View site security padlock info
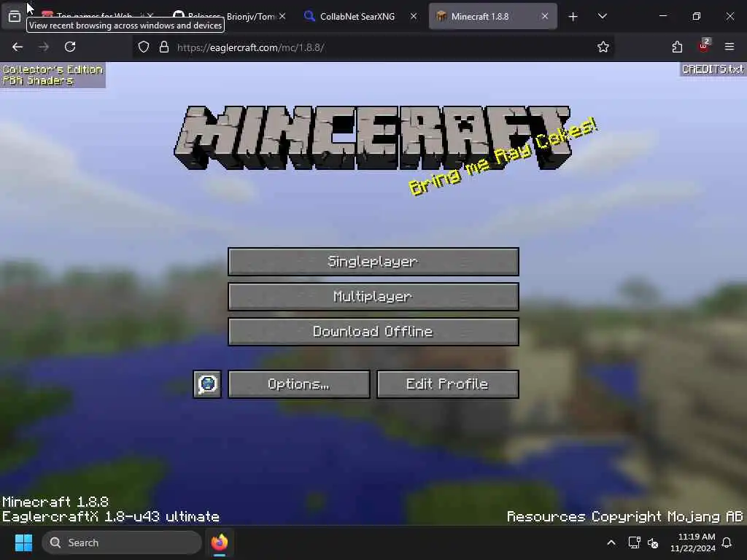Screen dimensions: 747x560 click(x=164, y=47)
